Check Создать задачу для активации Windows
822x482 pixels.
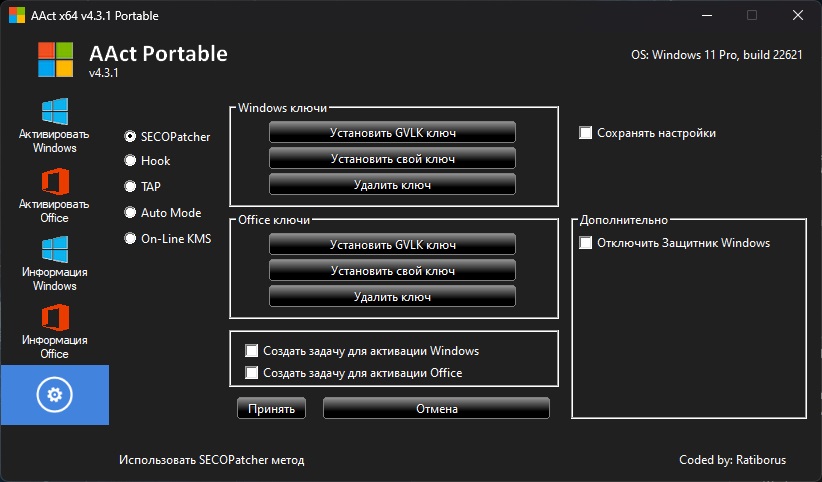(x=252, y=351)
